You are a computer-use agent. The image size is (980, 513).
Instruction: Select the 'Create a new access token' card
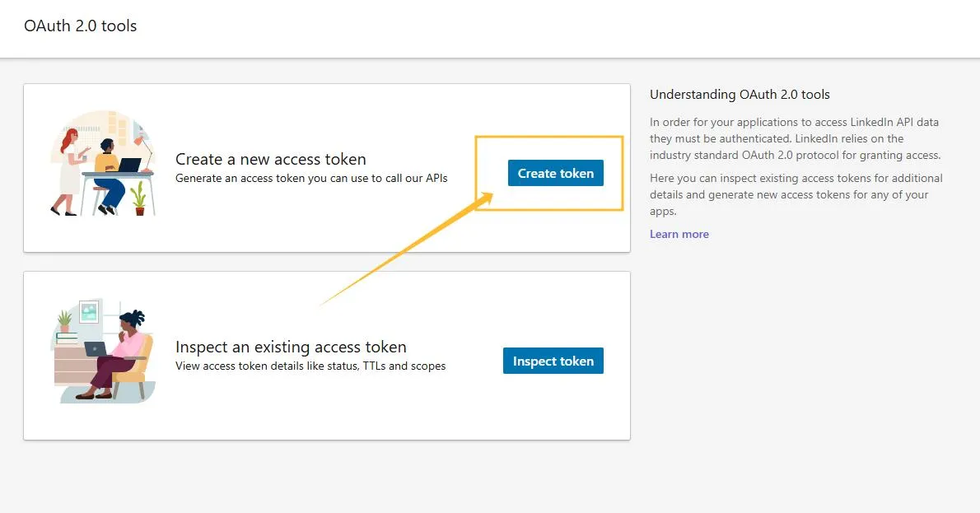326,166
